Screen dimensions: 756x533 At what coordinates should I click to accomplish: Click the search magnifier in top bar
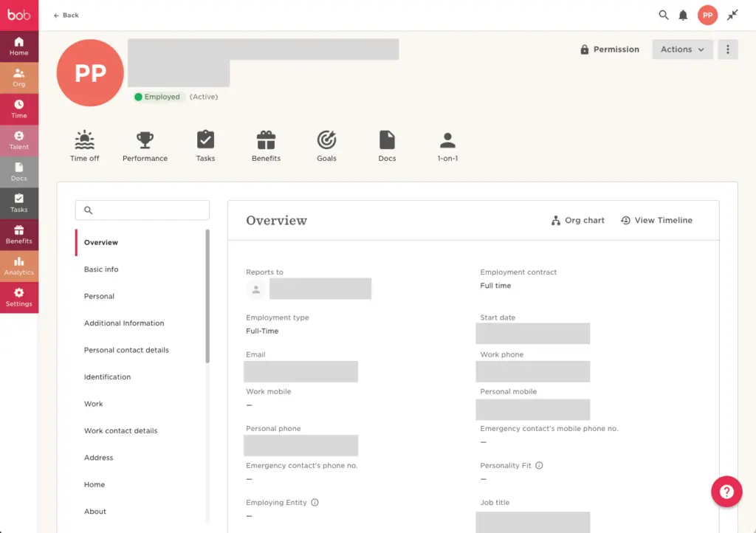[664, 15]
